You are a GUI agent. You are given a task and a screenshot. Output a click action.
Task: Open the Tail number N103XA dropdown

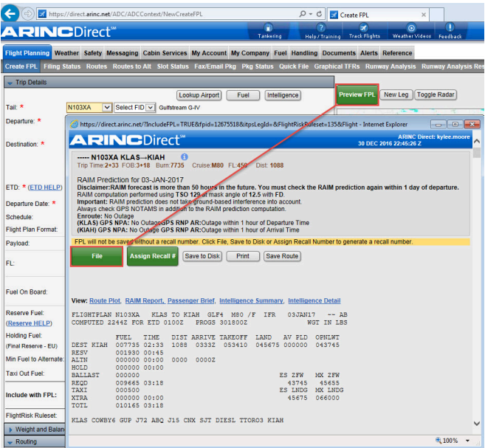tap(107, 107)
